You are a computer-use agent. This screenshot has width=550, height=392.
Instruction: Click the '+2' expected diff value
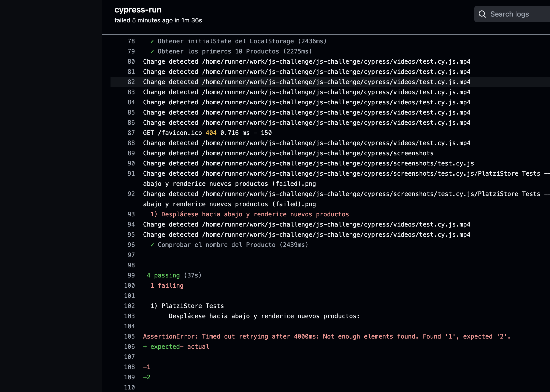[x=147, y=377]
